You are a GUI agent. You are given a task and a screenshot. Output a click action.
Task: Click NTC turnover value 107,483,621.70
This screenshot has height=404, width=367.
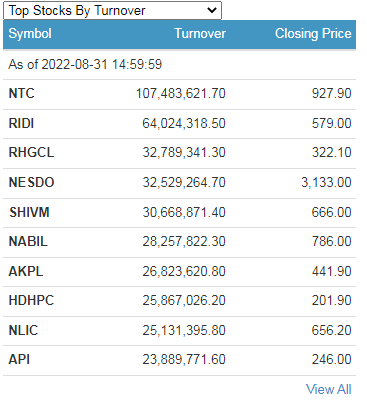point(181,93)
